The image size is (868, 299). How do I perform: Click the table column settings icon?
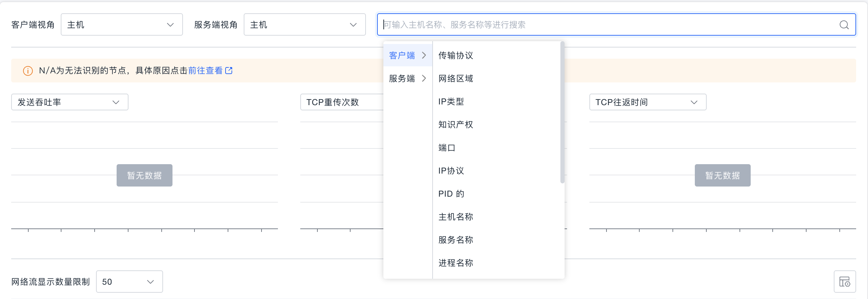coord(845,282)
